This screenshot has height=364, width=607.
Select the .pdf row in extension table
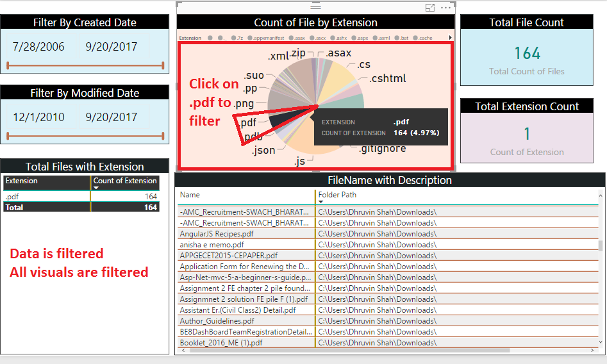[81, 196]
